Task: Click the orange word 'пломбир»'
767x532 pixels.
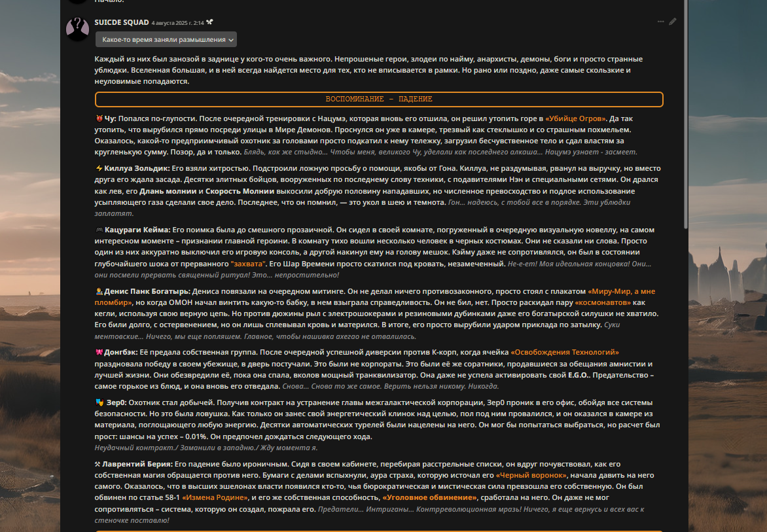Action: point(113,302)
